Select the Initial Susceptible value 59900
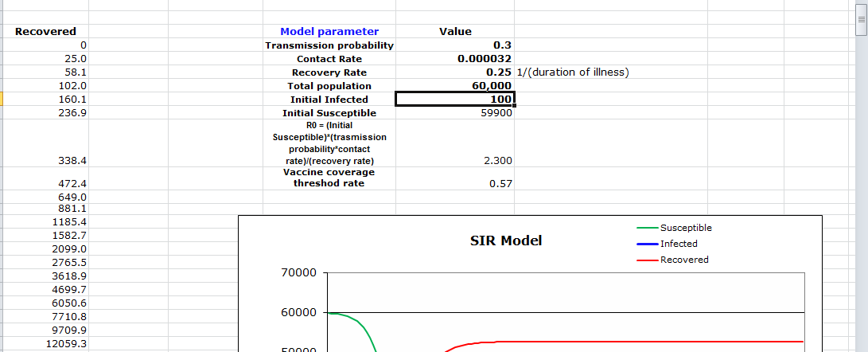 496,113
